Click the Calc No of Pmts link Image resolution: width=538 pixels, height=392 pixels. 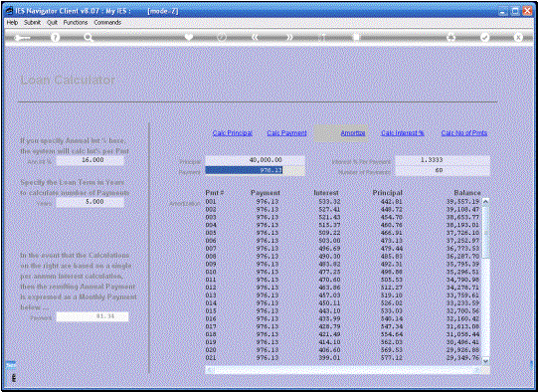tap(463, 133)
